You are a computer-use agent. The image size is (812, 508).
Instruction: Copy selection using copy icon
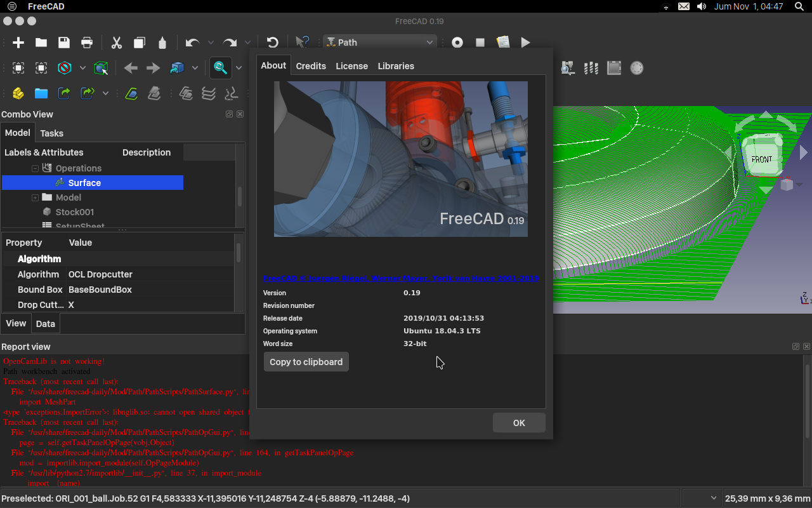point(140,43)
